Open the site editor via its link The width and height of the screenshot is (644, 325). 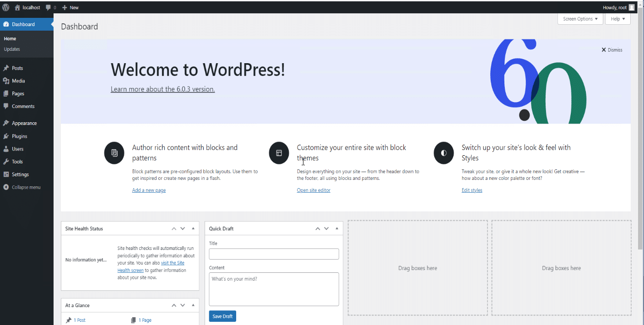[314, 190]
